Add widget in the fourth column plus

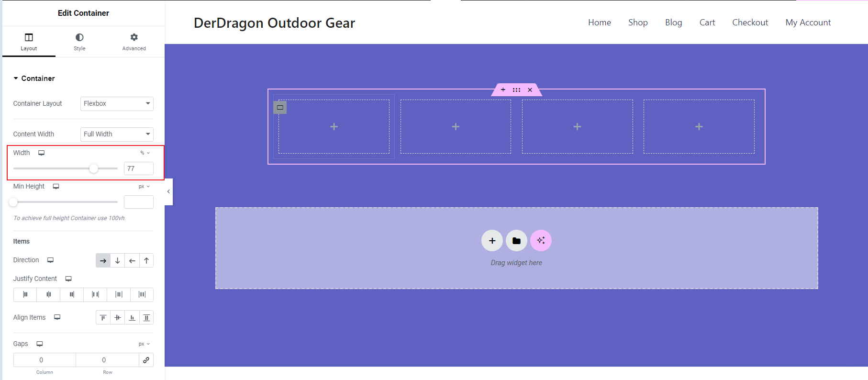(x=699, y=127)
